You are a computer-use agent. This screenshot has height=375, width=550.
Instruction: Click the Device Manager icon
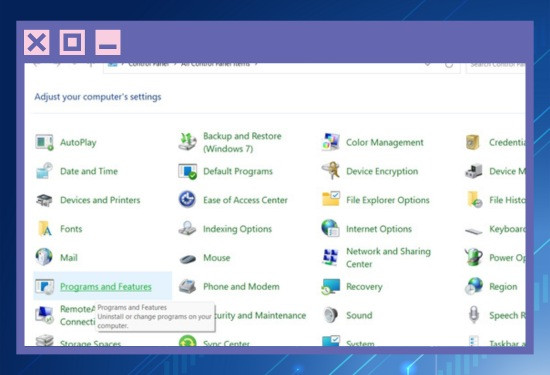coord(474,171)
